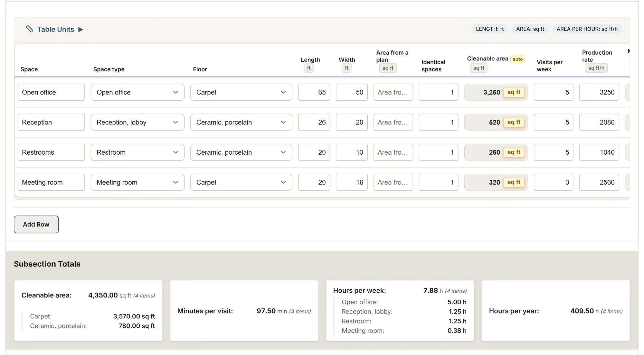644x355 pixels.
Task: Click the Length field with value 26
Action: point(314,122)
